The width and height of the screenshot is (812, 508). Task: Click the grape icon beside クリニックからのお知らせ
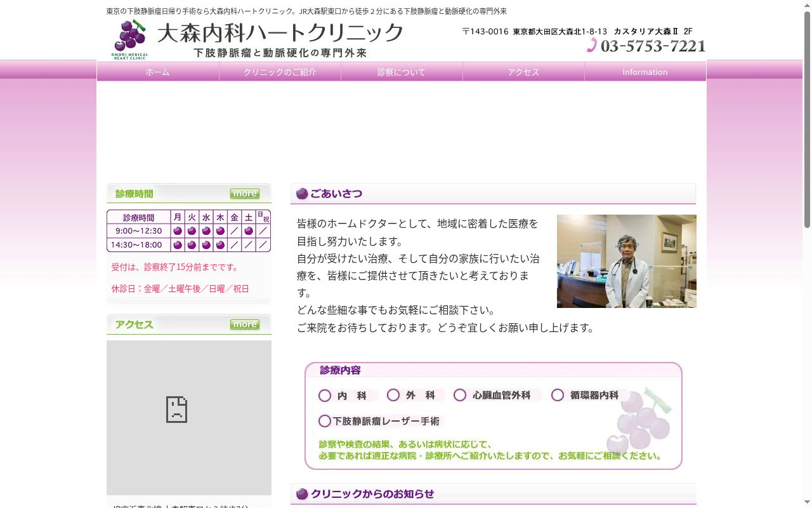point(302,494)
